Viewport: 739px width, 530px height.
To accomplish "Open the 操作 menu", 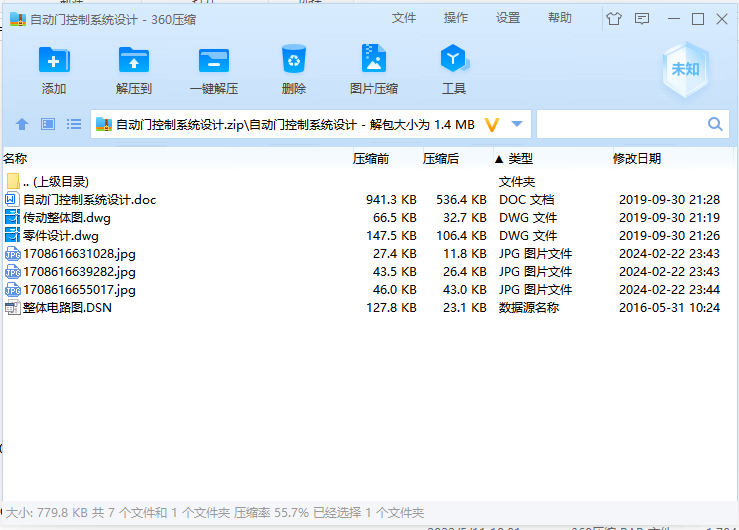I will point(456,18).
